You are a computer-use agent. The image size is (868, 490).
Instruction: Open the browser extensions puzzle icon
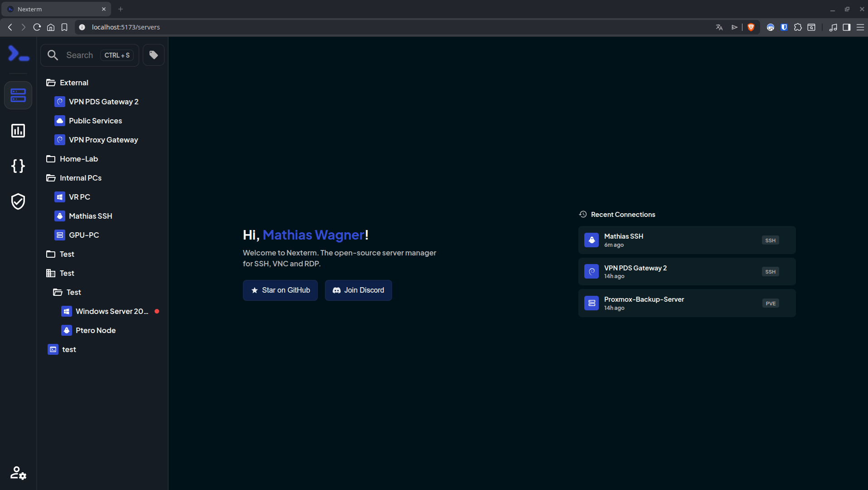798,27
